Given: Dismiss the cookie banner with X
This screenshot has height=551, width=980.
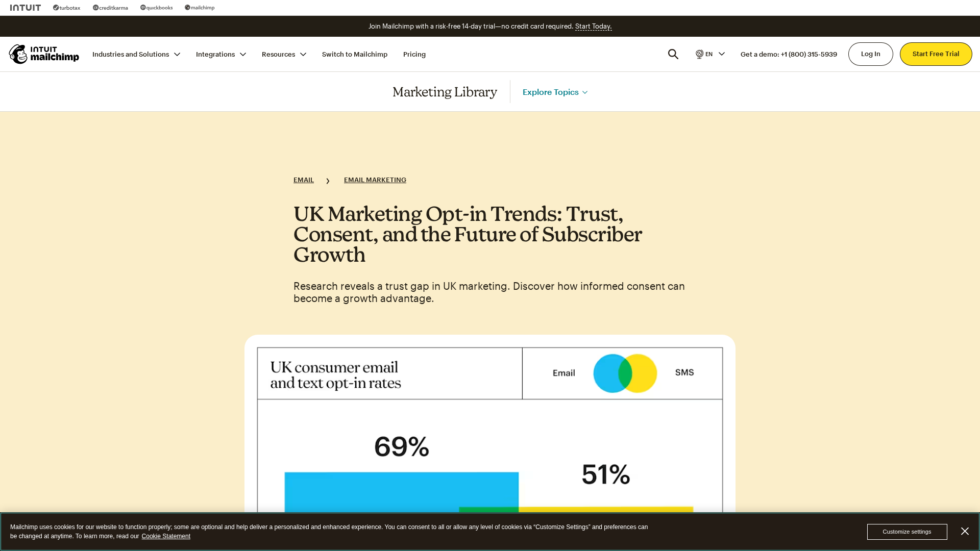Looking at the screenshot, I should point(965,531).
